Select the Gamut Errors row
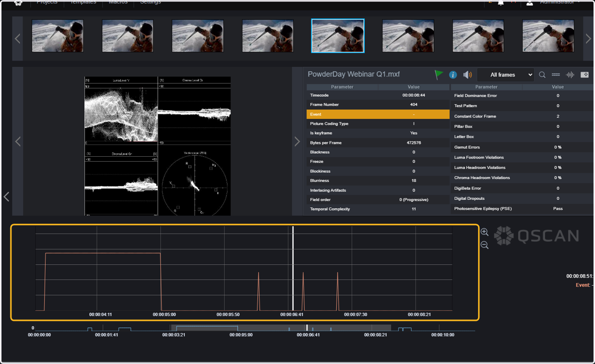Image resolution: width=595 pixels, height=364 pixels. (x=523, y=147)
